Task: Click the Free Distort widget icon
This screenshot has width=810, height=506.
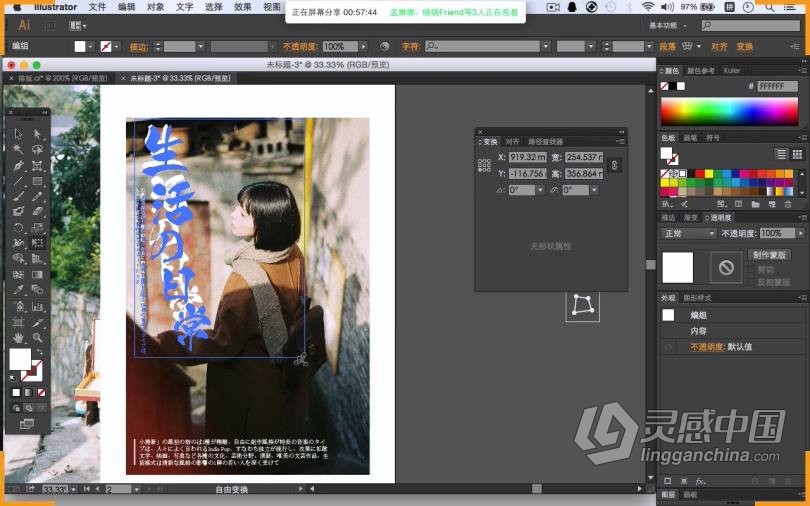Action: 582,306
